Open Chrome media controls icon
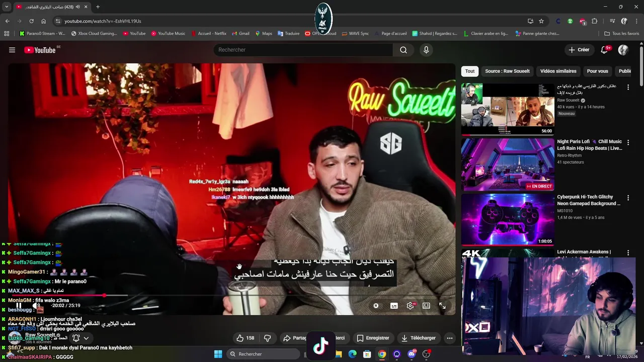The width and height of the screenshot is (644, 362). pyautogui.click(x=612, y=21)
